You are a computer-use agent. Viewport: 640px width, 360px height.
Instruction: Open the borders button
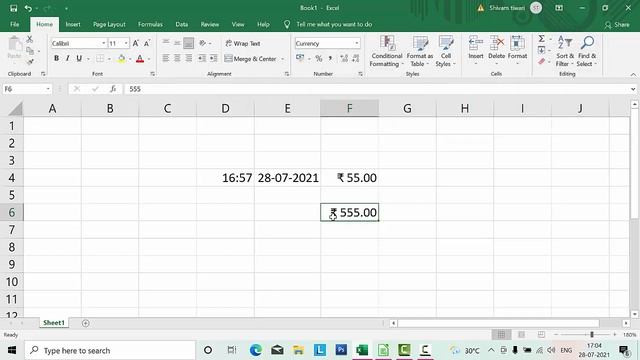click(100, 59)
